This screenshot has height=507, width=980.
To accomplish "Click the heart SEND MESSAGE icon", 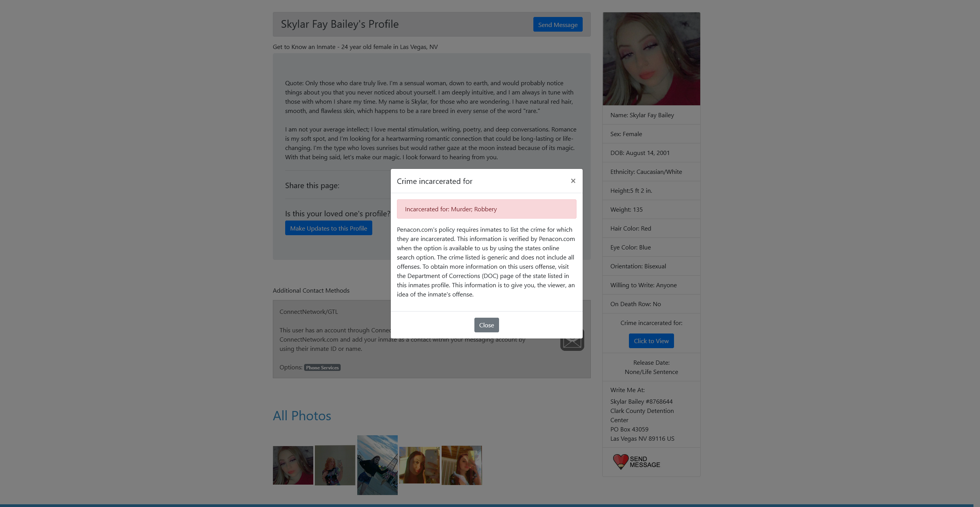I will pos(636,462).
